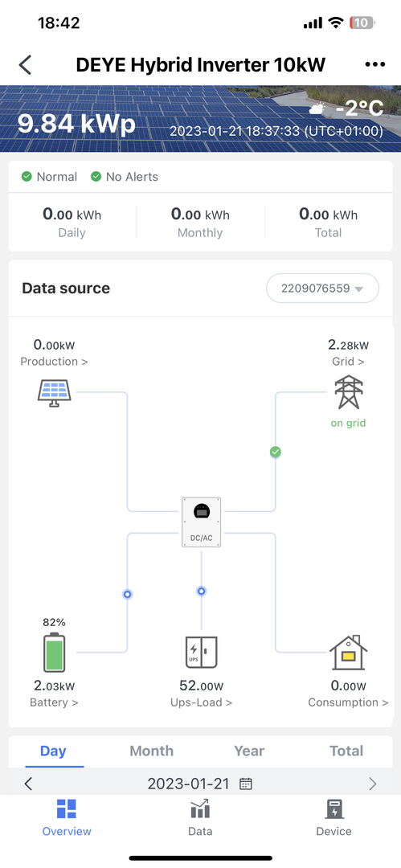The height and width of the screenshot is (868, 401).
Task: Tap the house Consumption icon
Action: (x=349, y=652)
